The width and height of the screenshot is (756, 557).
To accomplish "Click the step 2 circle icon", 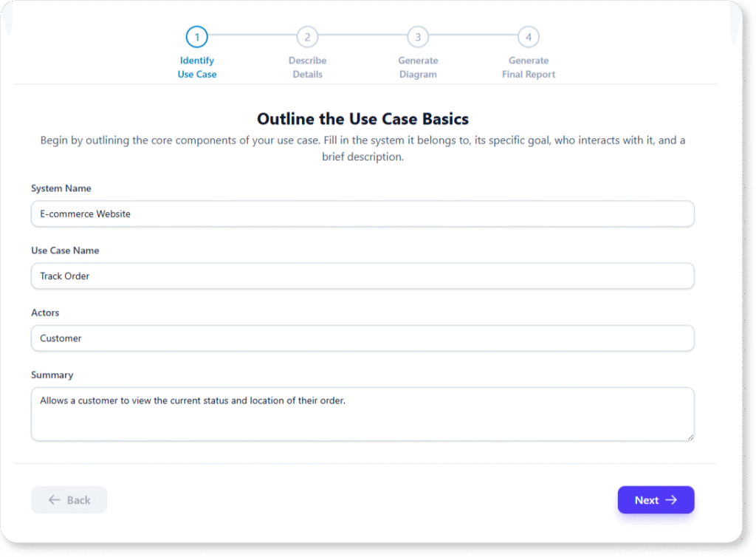I will click(307, 36).
